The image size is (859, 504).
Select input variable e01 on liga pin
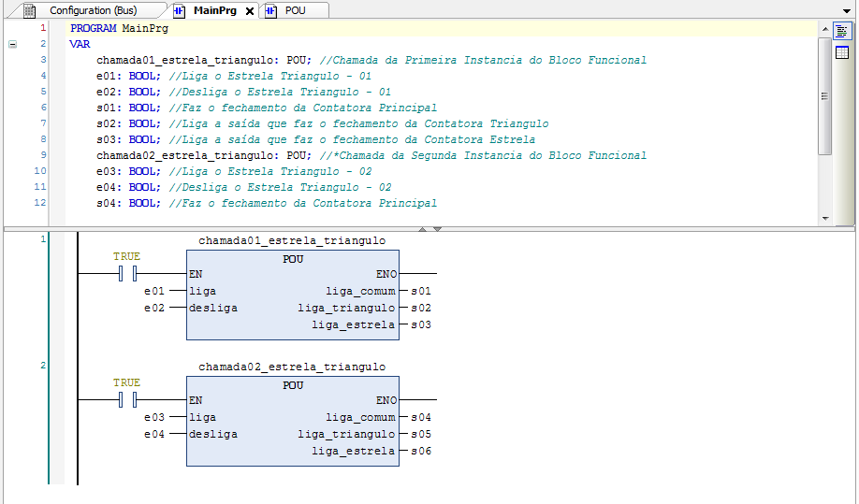154,291
